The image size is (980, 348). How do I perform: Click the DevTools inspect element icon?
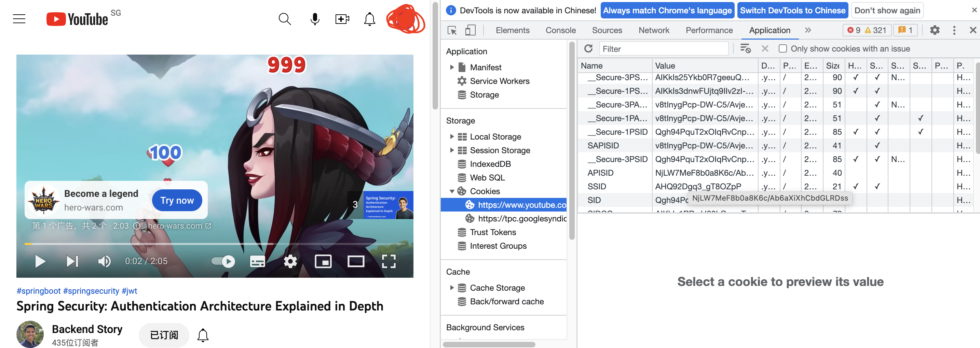click(452, 30)
